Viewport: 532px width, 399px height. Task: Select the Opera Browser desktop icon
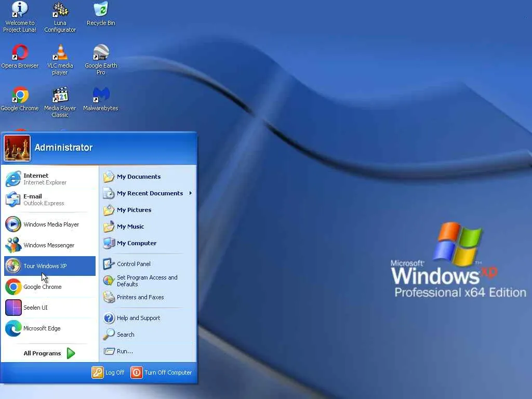click(x=20, y=57)
